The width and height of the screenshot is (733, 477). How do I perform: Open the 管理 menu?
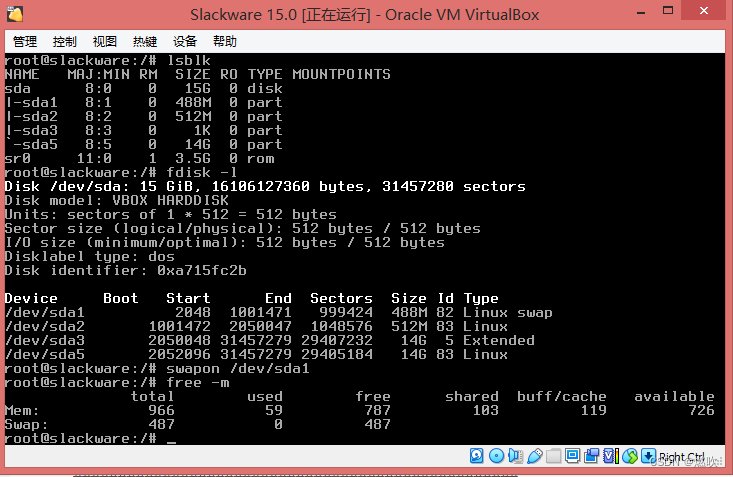pos(25,42)
